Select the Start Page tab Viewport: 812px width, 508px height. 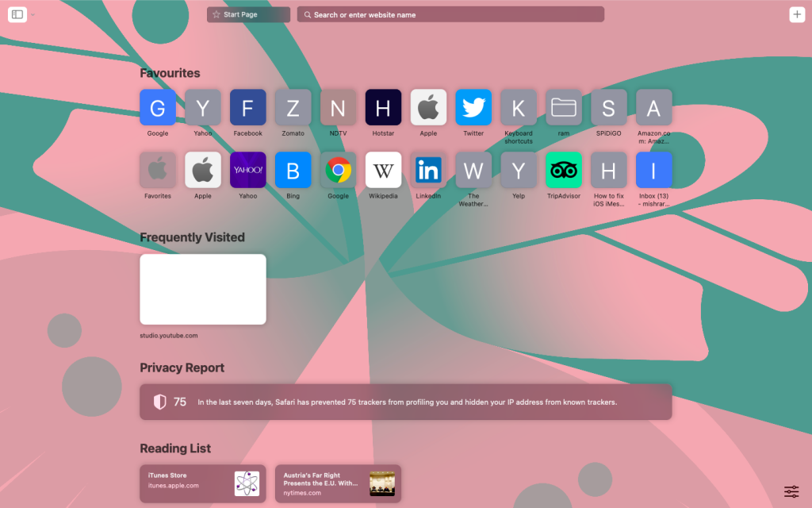pyautogui.click(x=248, y=14)
